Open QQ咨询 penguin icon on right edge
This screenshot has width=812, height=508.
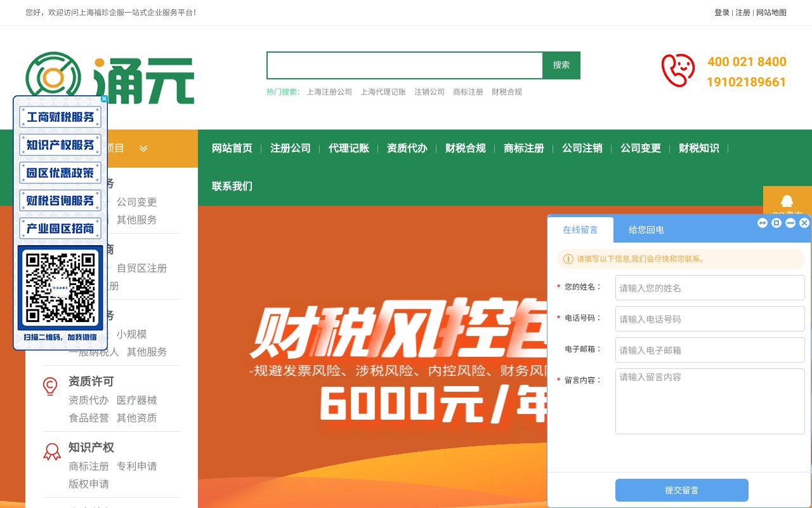(x=787, y=202)
